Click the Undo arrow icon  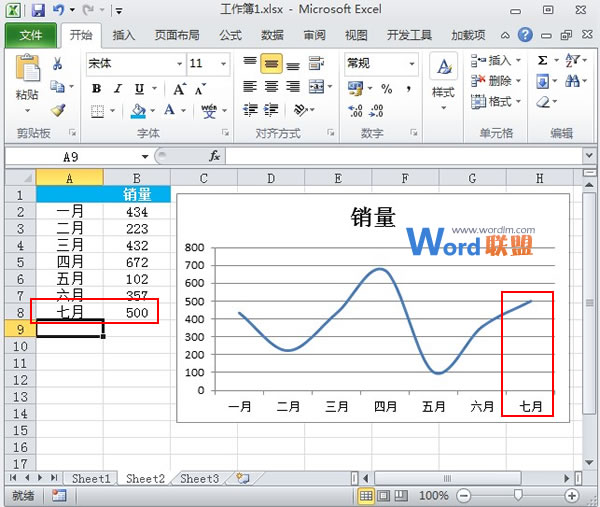click(58, 10)
